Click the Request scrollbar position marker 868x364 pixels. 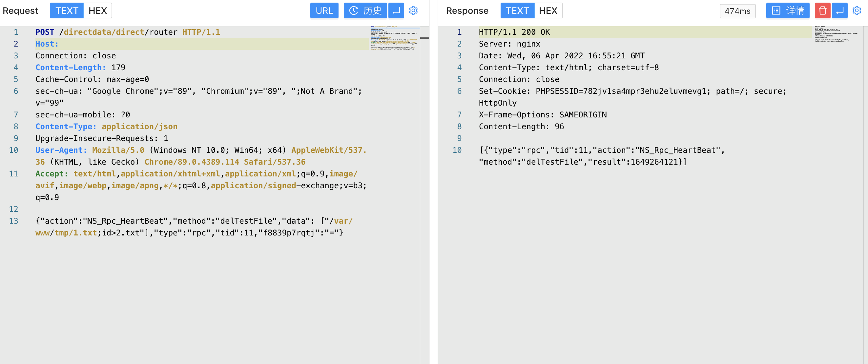424,38
